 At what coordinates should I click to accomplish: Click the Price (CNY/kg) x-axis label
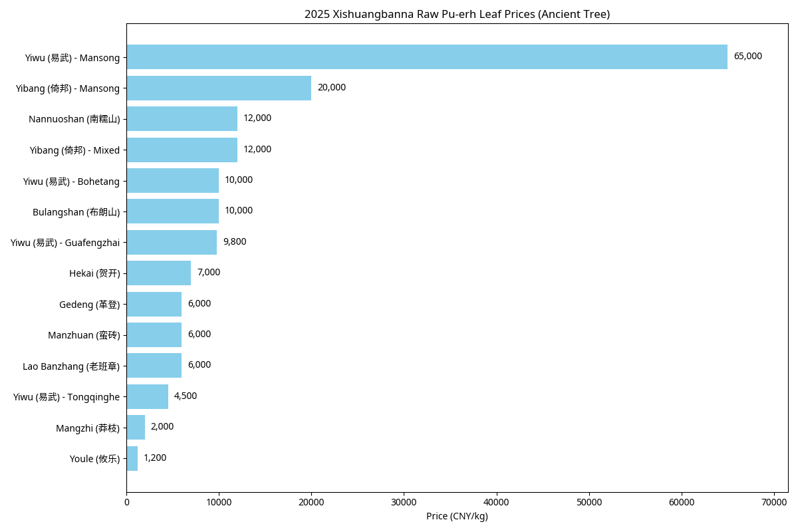(457, 517)
